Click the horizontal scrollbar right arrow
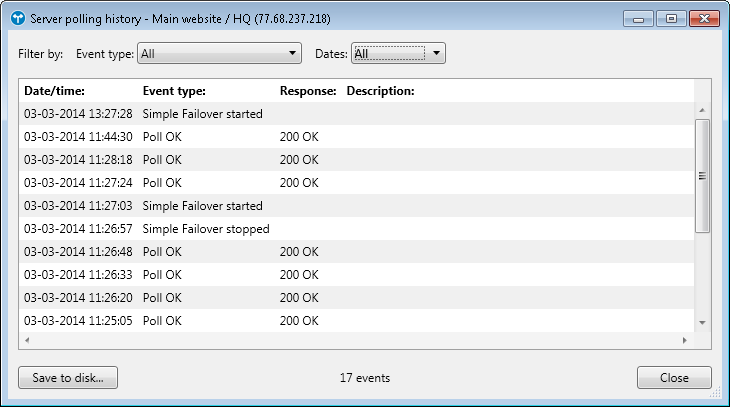 click(x=685, y=340)
